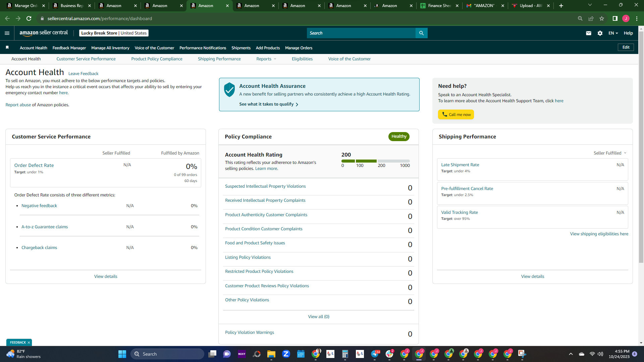Switch to the Business Reports browser tab
This screenshot has width=644, height=362.
(x=71, y=6)
